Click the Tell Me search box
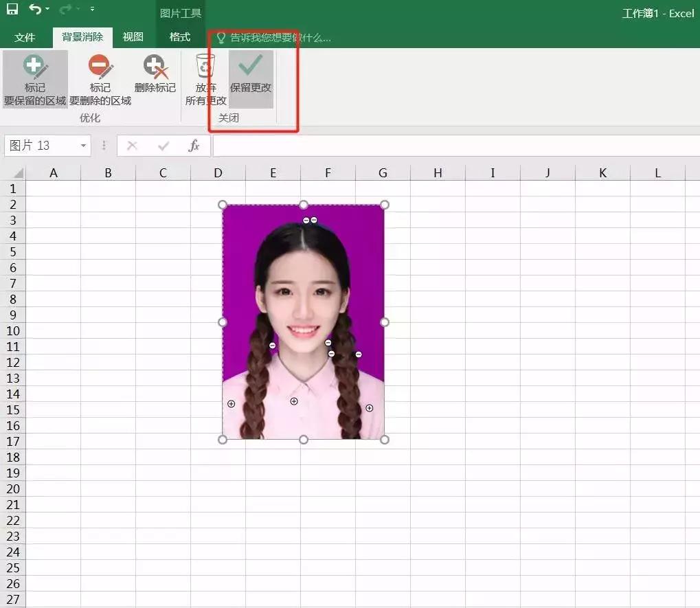 [x=280, y=37]
